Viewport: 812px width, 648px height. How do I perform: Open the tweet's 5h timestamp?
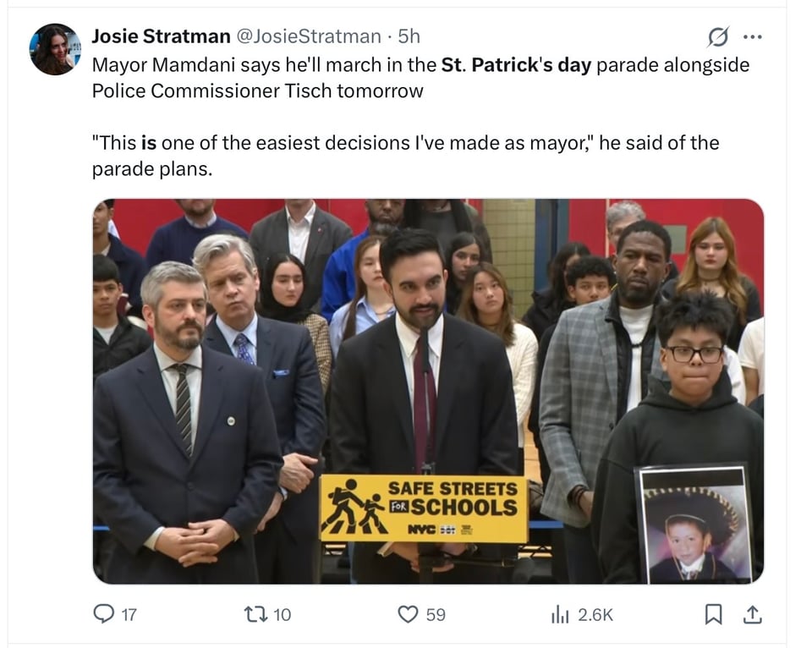click(409, 36)
